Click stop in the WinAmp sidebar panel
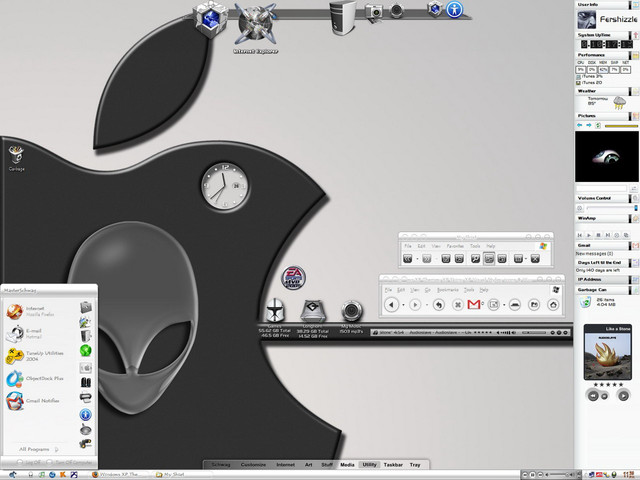This screenshot has height=480, width=640. pyautogui.click(x=598, y=235)
